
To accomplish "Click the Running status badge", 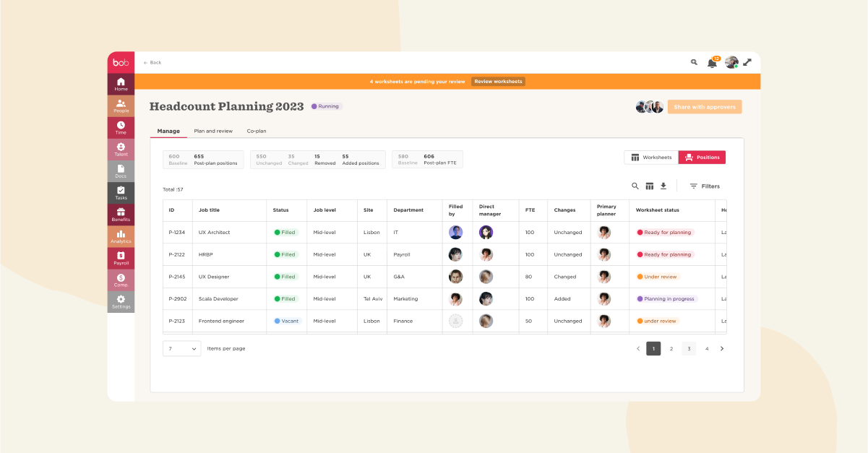I will coord(326,106).
